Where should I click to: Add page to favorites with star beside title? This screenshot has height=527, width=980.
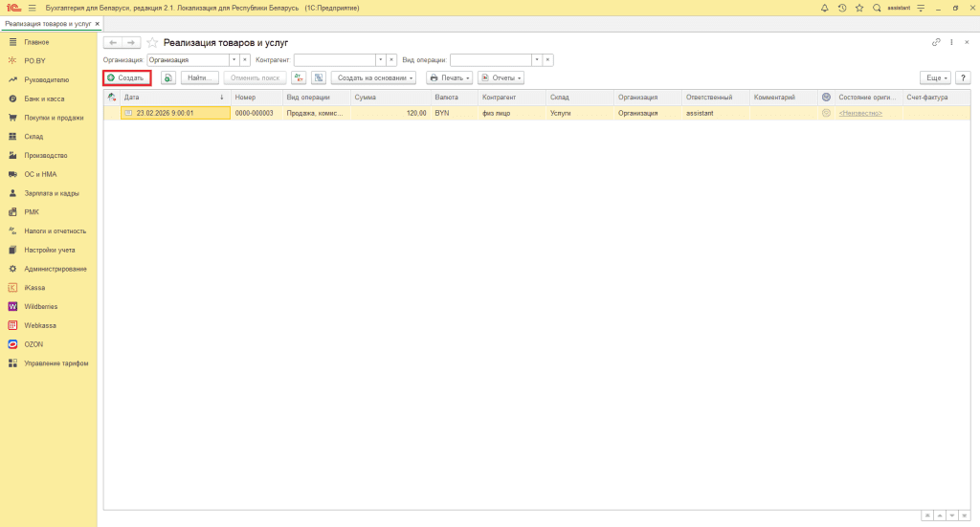[152, 43]
